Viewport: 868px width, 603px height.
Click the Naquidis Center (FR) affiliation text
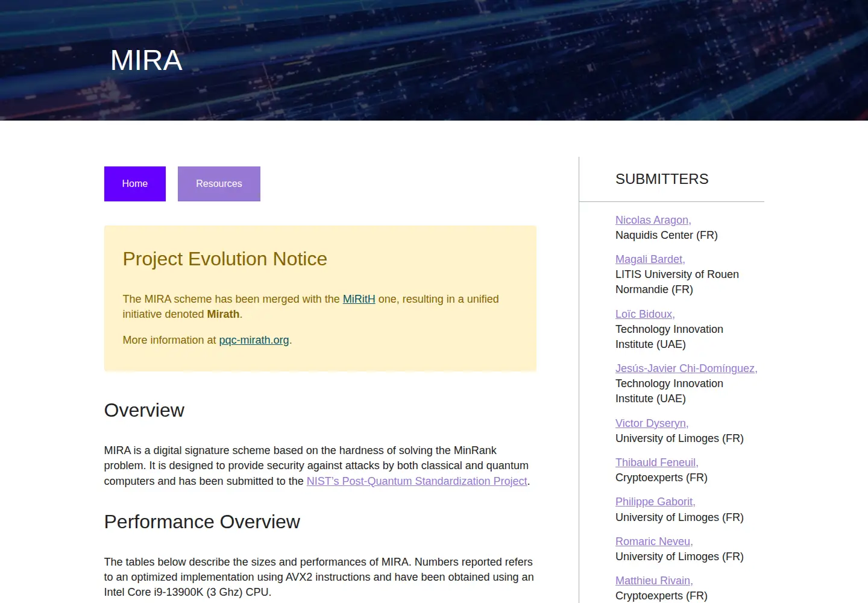pyautogui.click(x=666, y=235)
